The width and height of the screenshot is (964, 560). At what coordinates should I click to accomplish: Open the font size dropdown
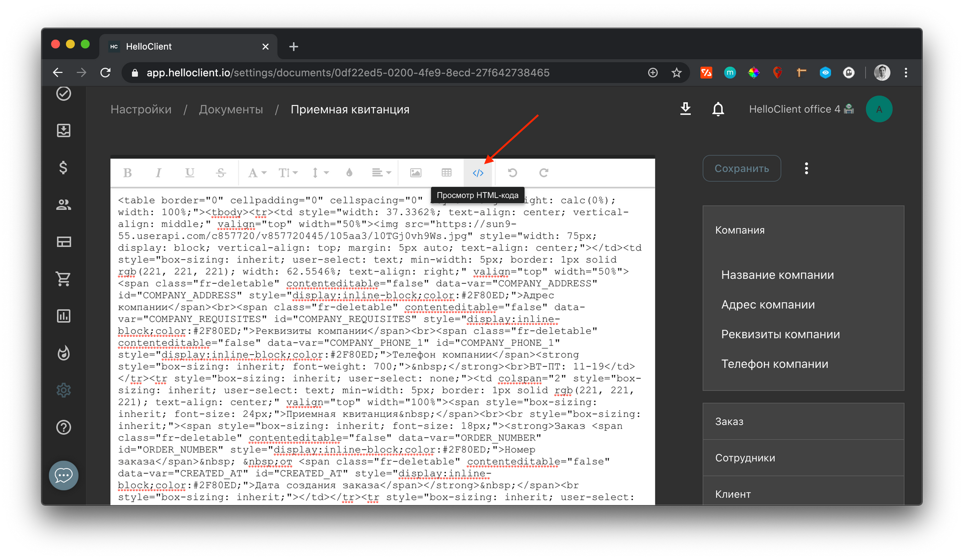(288, 173)
